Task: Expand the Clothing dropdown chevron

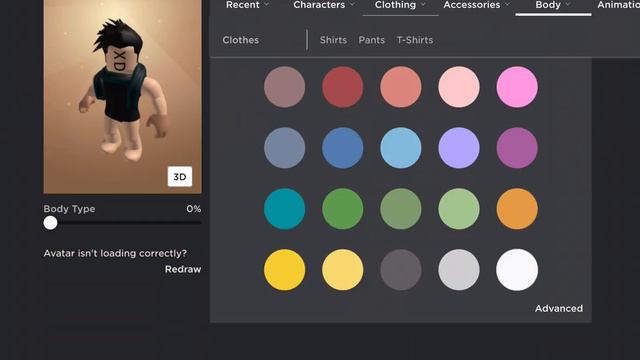Action: pyautogui.click(x=423, y=4)
